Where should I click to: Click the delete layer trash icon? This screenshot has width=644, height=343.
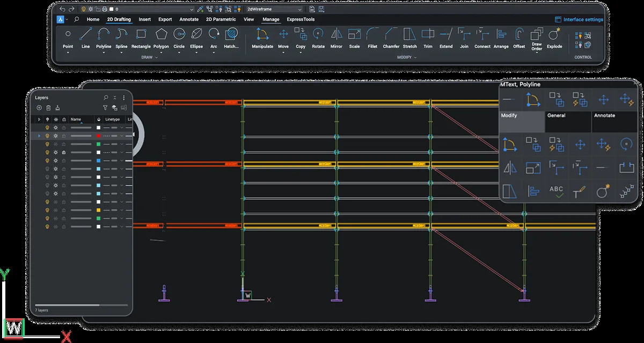point(48,108)
